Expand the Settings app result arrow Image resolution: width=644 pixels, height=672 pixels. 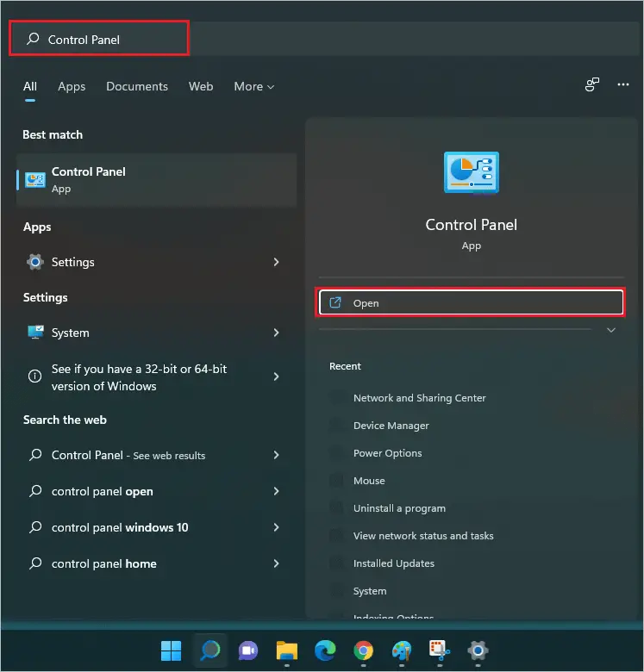pyautogui.click(x=276, y=262)
